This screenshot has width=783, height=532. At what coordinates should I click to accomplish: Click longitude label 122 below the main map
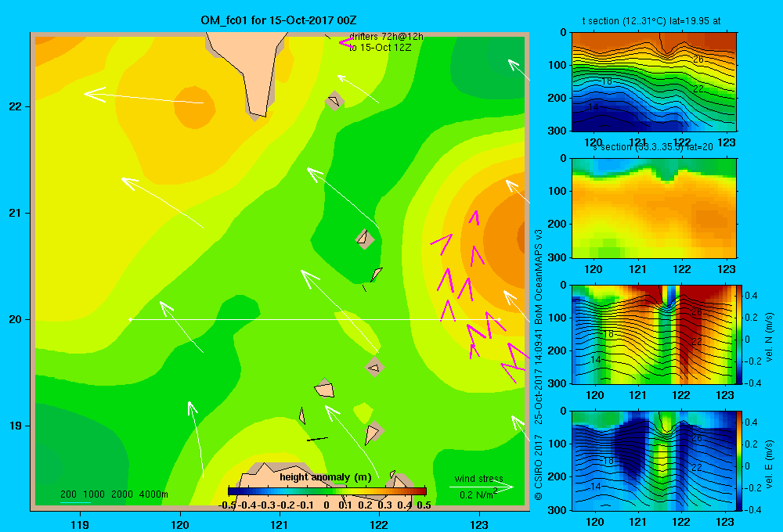pyautogui.click(x=379, y=524)
